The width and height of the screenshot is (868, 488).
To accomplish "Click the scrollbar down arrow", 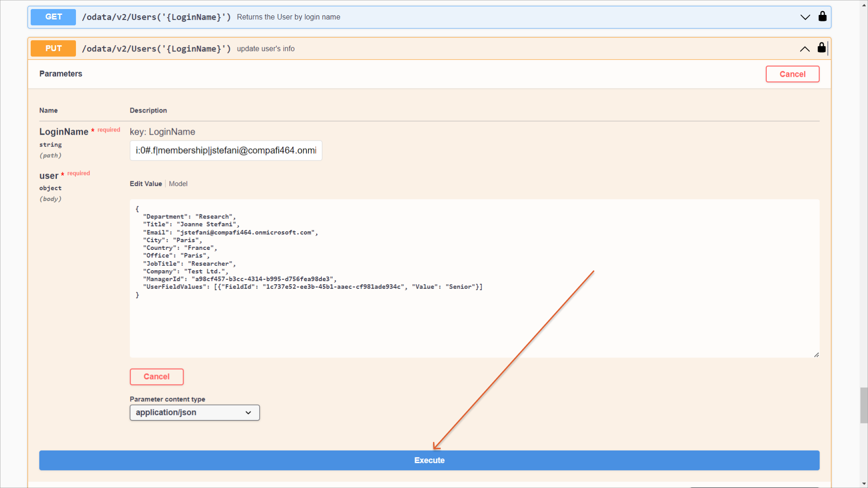I will point(863,484).
